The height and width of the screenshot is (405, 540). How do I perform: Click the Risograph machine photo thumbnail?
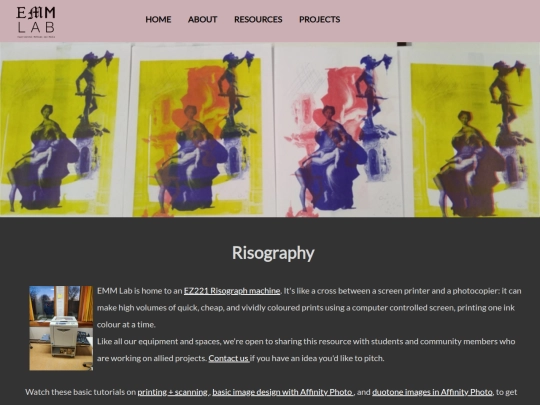[61, 328]
